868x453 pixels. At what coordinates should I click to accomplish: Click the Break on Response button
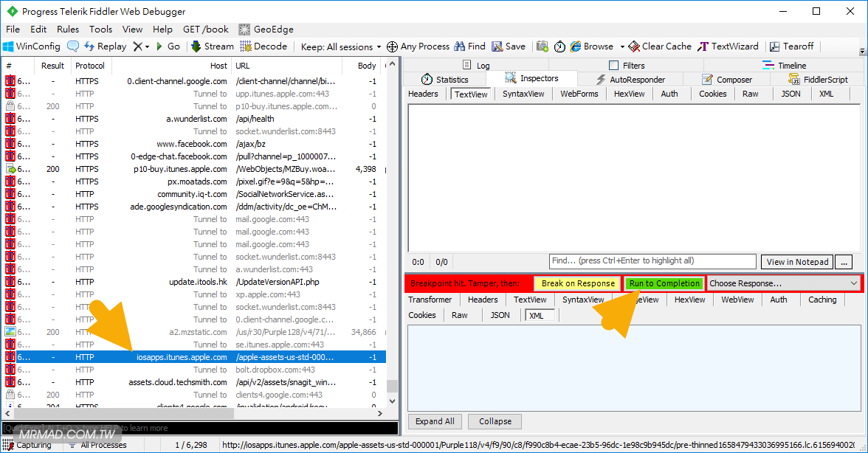pyautogui.click(x=577, y=283)
